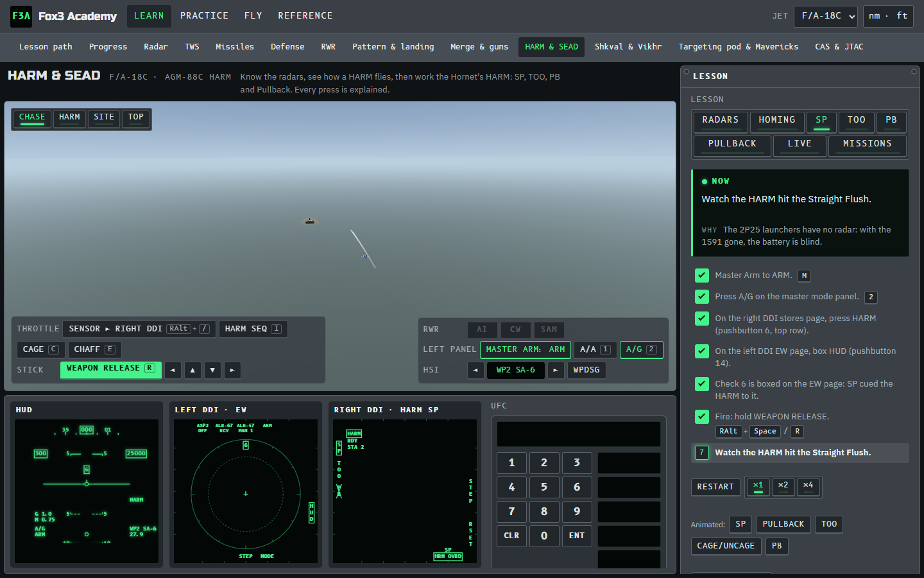This screenshot has height=578, width=924.
Task: Toggle the Check 6 is boxed checkbox
Action: (702, 384)
